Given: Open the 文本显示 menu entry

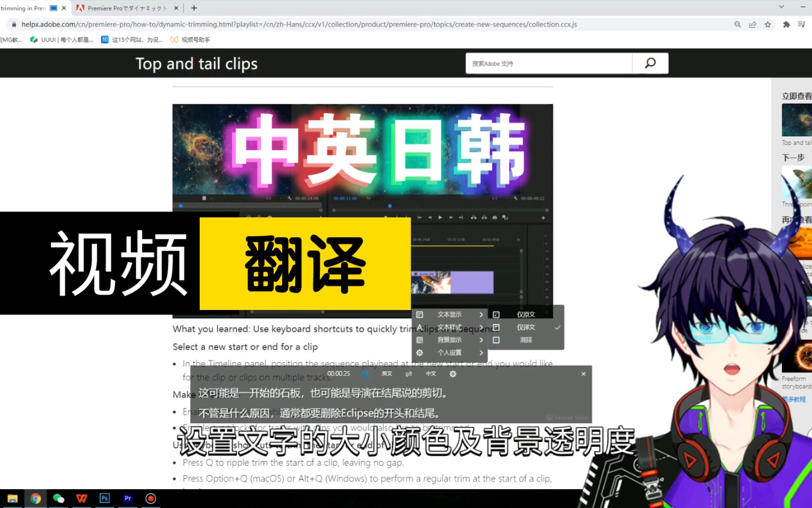Looking at the screenshot, I should click(x=450, y=315).
